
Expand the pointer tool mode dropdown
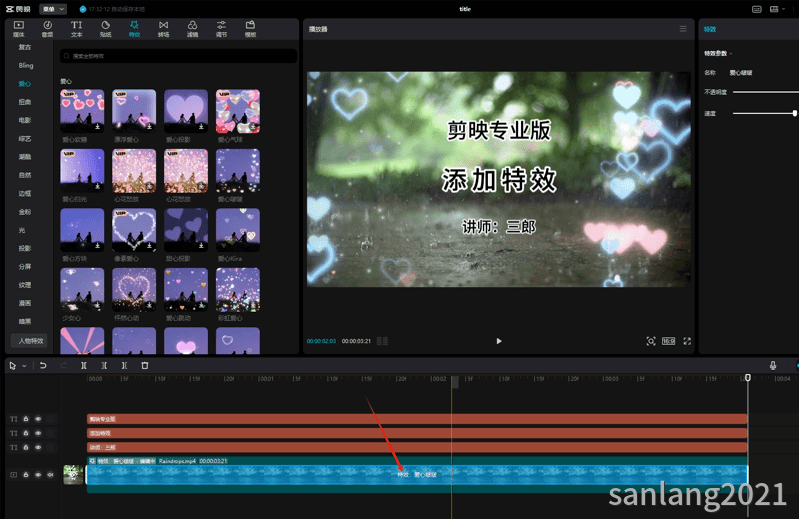coord(24,366)
